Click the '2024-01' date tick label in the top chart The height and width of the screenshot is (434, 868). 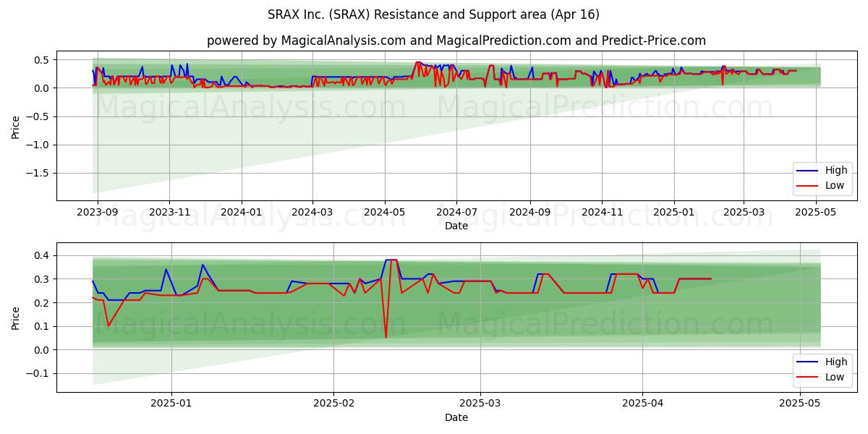pyautogui.click(x=241, y=213)
